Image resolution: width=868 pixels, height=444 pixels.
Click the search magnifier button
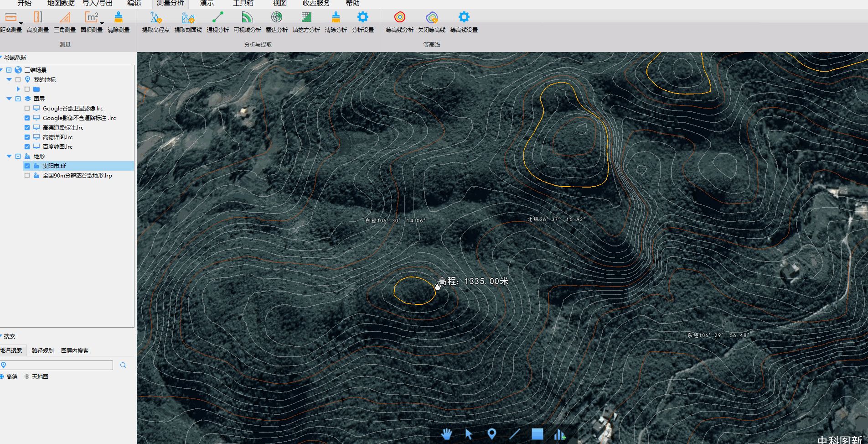coord(123,365)
